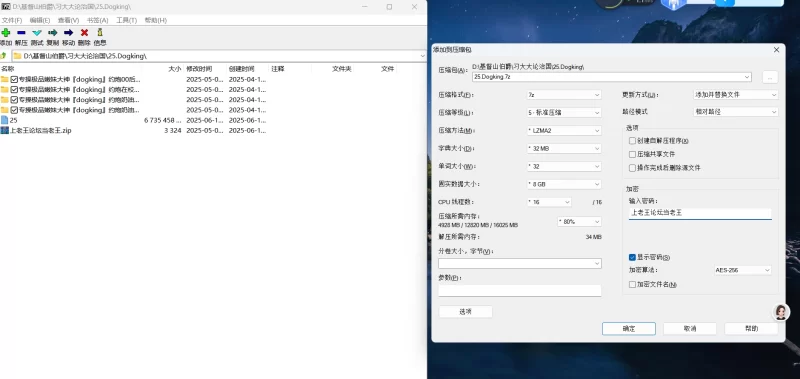
Task: Select the file named 25
Action: [x=13, y=120]
